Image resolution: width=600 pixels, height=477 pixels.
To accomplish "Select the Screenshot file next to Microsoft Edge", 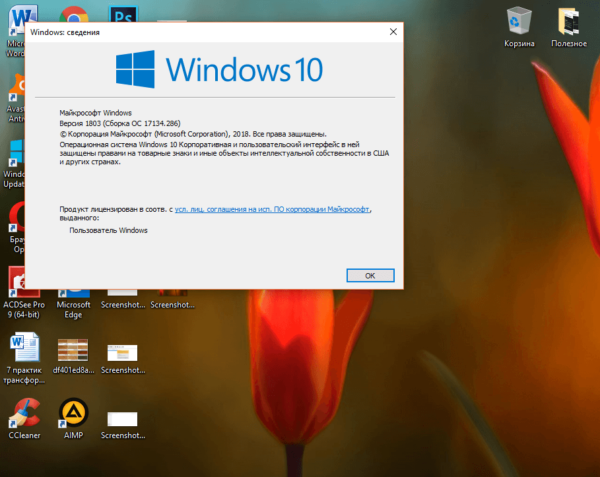I will (123, 300).
